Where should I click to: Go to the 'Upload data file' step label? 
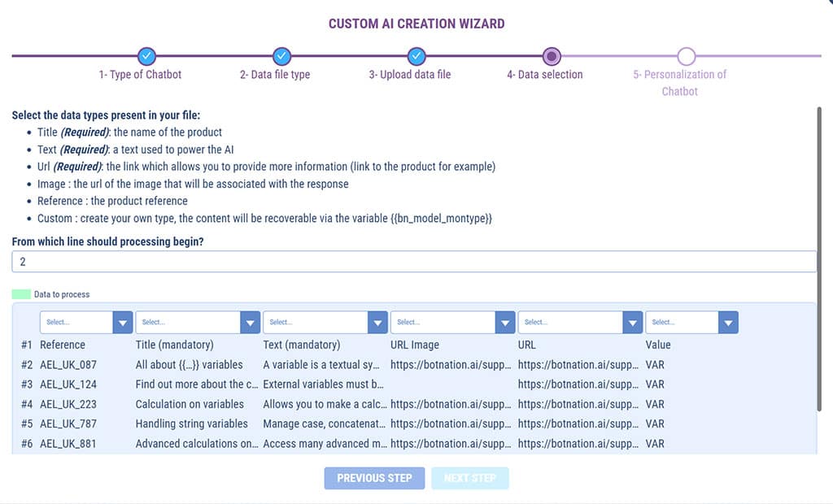pyautogui.click(x=409, y=75)
